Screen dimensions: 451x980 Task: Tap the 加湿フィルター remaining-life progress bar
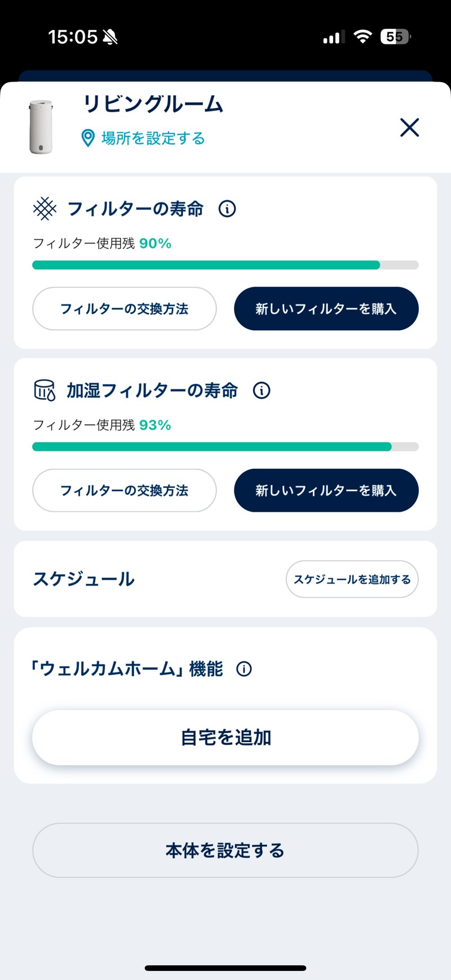click(225, 447)
